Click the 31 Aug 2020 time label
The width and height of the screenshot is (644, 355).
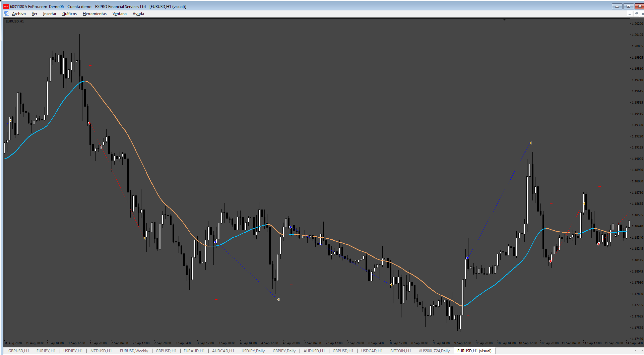coord(13,343)
